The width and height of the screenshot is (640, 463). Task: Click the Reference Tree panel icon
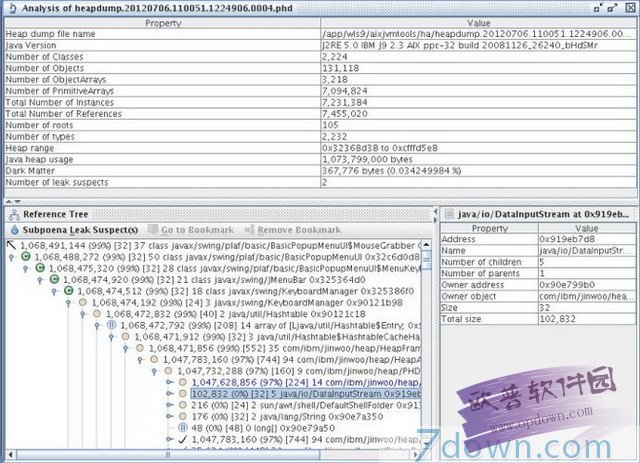pyautogui.click(x=14, y=214)
